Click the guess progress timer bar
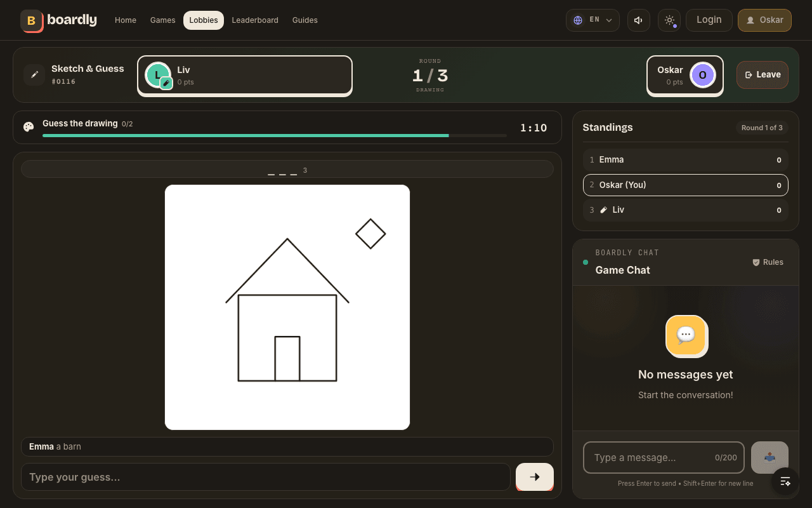Image resolution: width=812 pixels, height=508 pixels. (x=275, y=135)
